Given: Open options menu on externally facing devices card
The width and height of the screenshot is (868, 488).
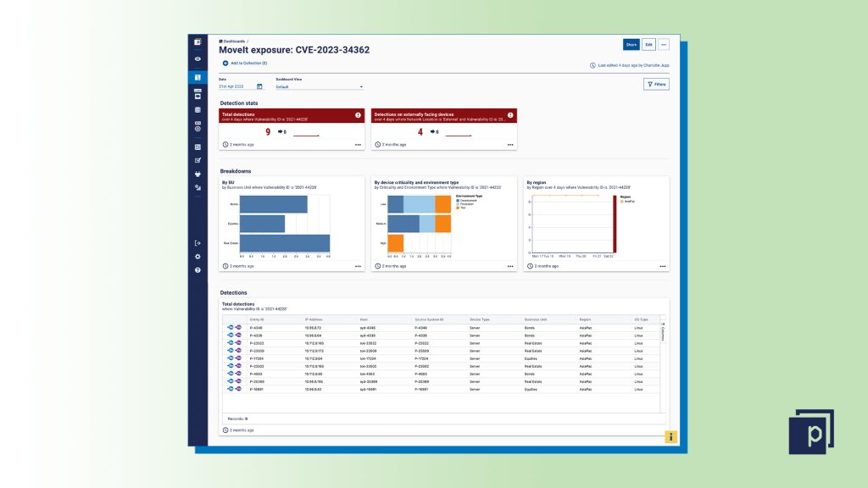Looking at the screenshot, I should (x=509, y=145).
